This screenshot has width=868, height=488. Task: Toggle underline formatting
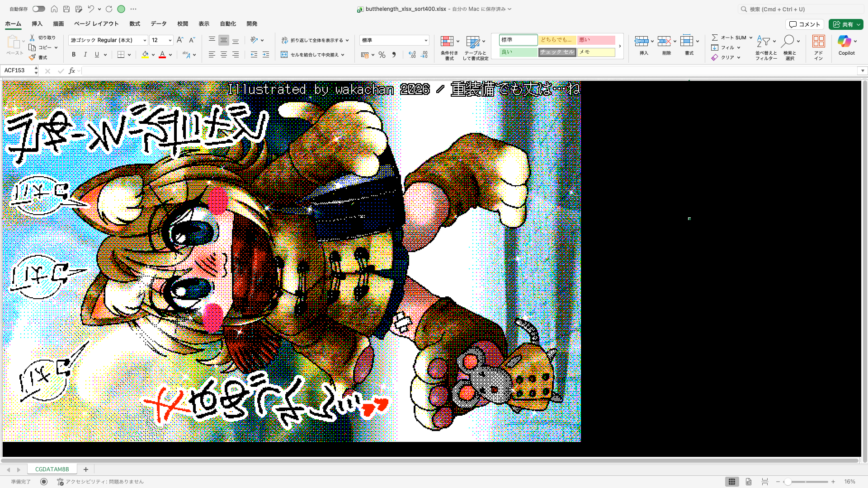click(96, 55)
